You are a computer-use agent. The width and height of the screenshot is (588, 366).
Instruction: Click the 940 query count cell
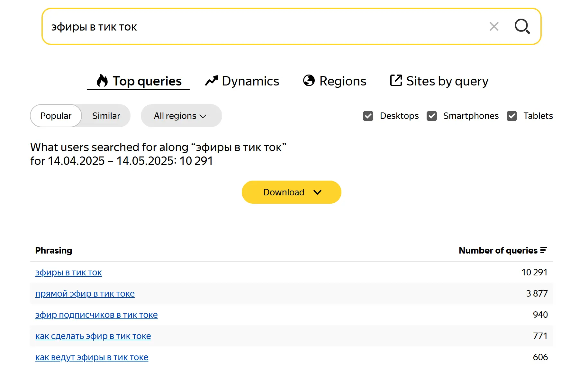pos(540,315)
